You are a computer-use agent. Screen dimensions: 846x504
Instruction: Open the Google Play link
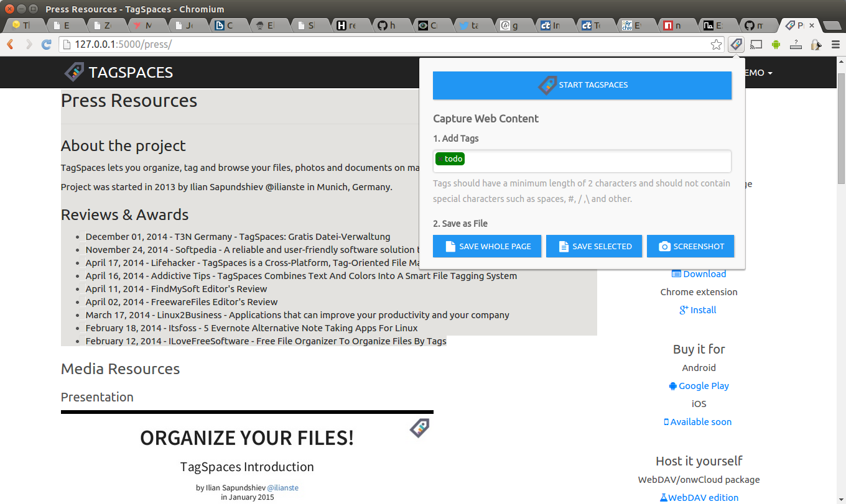click(699, 386)
